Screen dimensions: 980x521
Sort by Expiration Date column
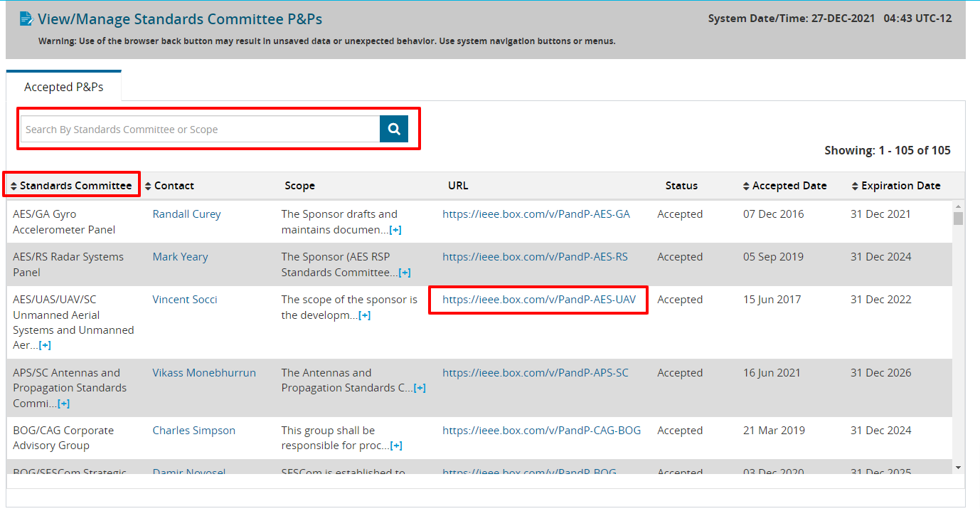coord(896,186)
